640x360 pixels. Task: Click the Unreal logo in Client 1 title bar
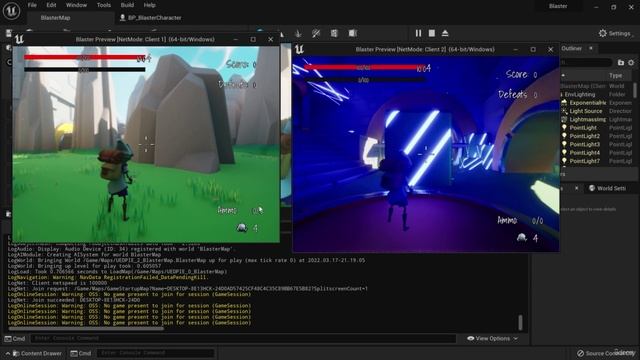pos(19,39)
